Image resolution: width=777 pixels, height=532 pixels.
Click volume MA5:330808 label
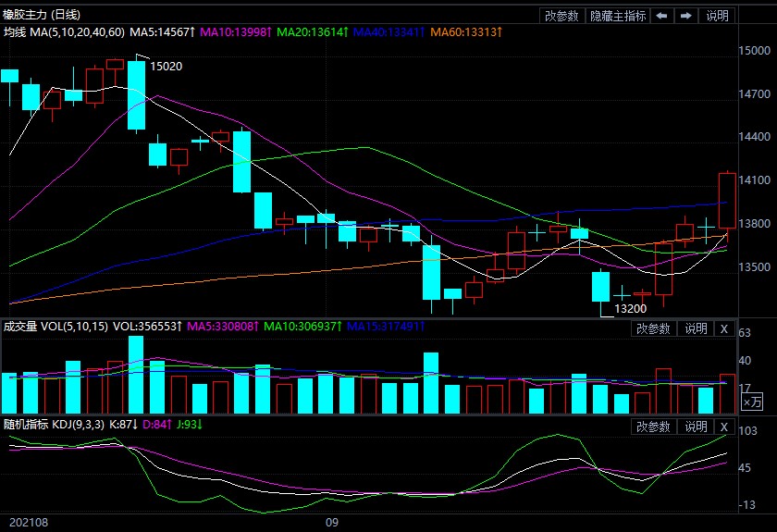pyautogui.click(x=223, y=327)
